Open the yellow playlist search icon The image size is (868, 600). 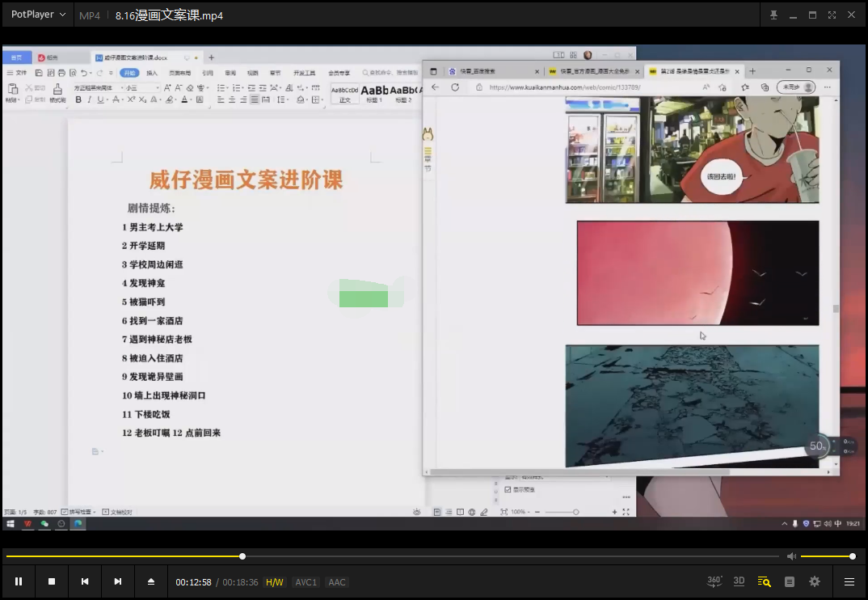point(764,581)
